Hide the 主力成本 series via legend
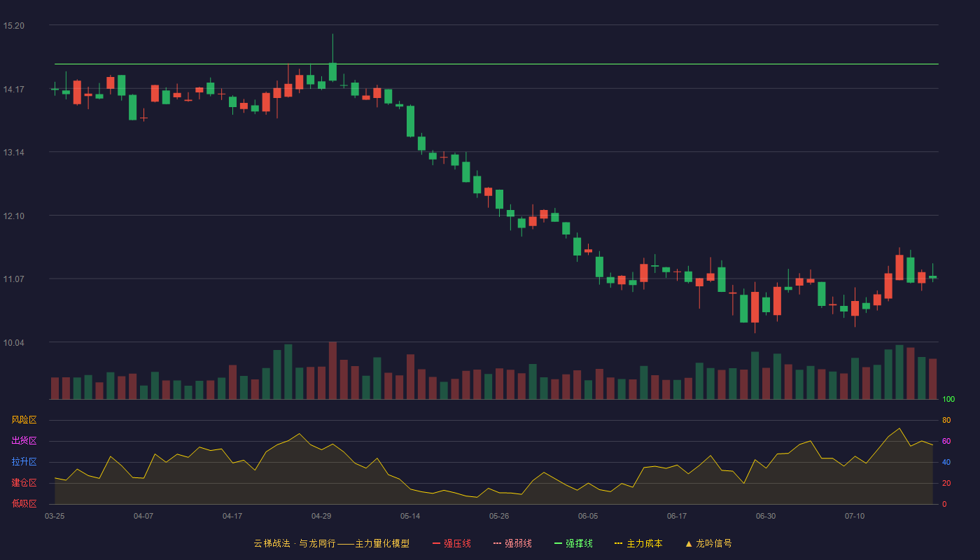 pos(638,543)
